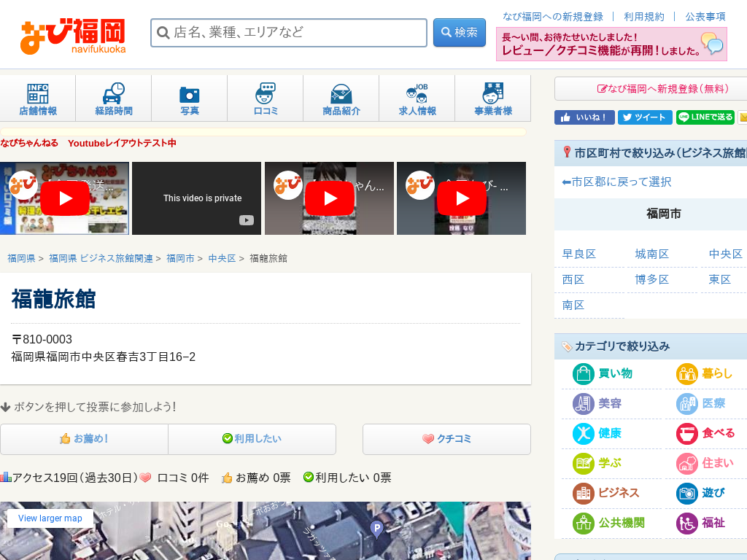The width and height of the screenshot is (747, 560).
Task: Click the 住まい housing category icon
Action: tap(687, 463)
